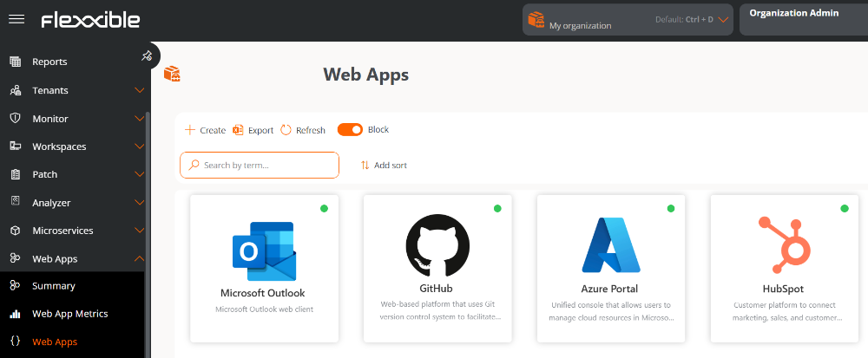
Task: Open the My organization dropdown arrow
Action: click(x=722, y=20)
